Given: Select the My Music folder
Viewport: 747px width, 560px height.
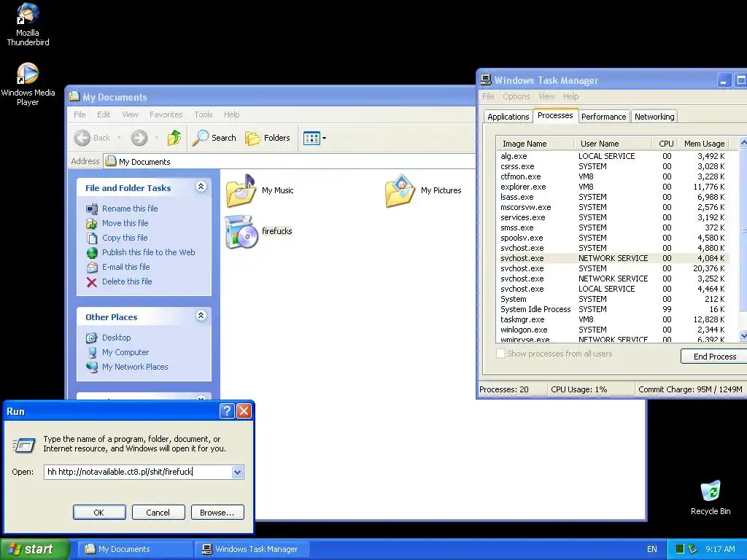Looking at the screenshot, I should coord(260,190).
